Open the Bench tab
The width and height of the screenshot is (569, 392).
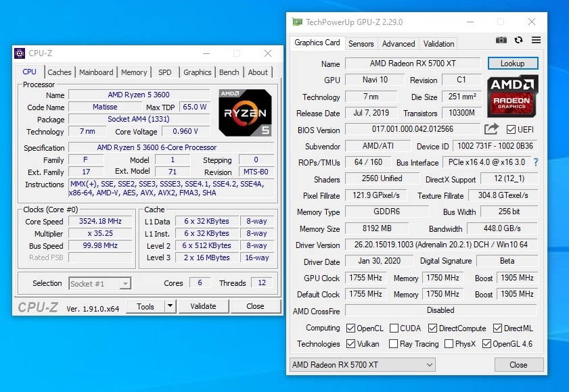(x=229, y=72)
